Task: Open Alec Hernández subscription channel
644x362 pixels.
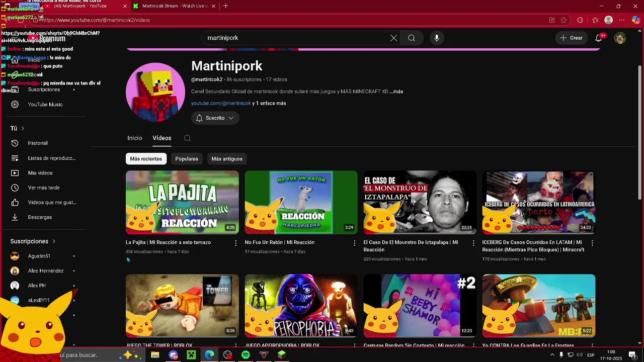Action: [x=46, y=271]
